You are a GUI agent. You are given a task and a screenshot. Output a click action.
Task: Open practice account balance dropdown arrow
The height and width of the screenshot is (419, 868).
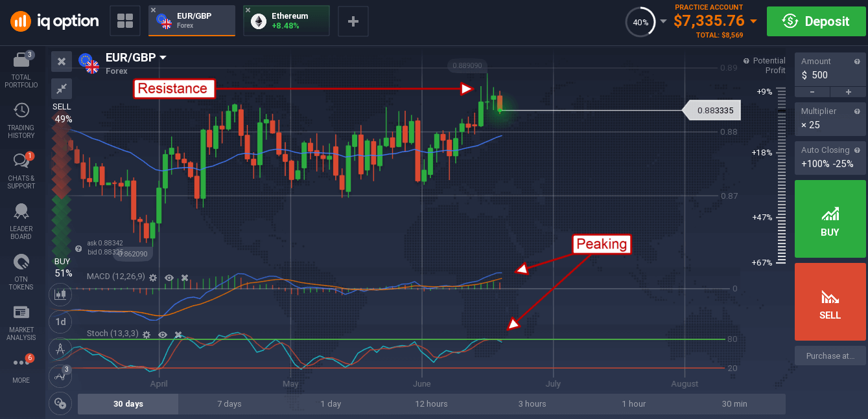[x=753, y=21]
